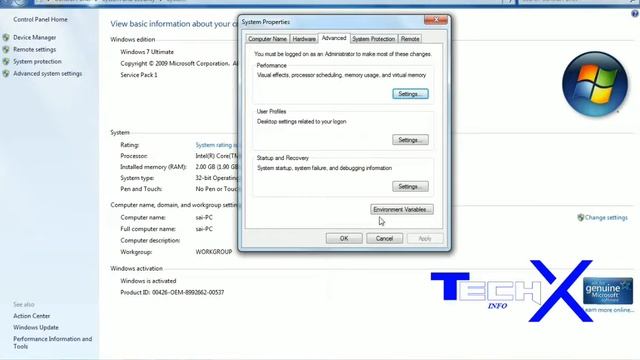The width and height of the screenshot is (640, 360).
Task: Click the Installed memory (RAM) label
Action: point(153,167)
